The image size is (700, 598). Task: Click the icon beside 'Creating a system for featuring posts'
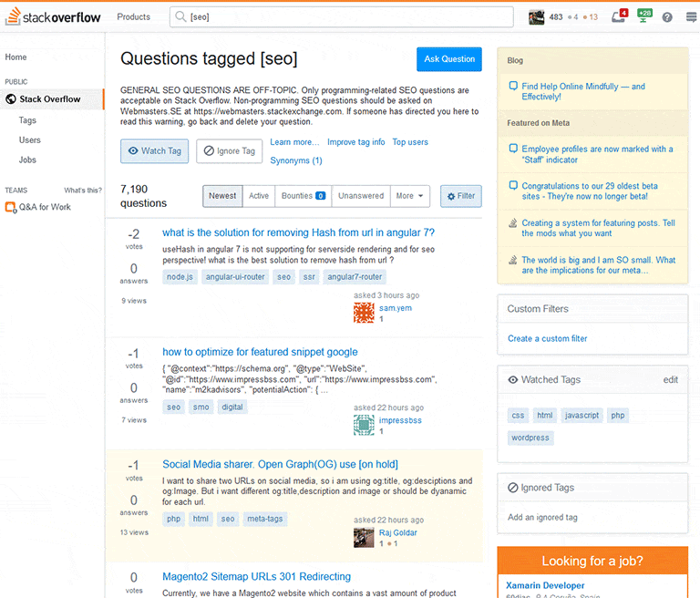tap(513, 222)
